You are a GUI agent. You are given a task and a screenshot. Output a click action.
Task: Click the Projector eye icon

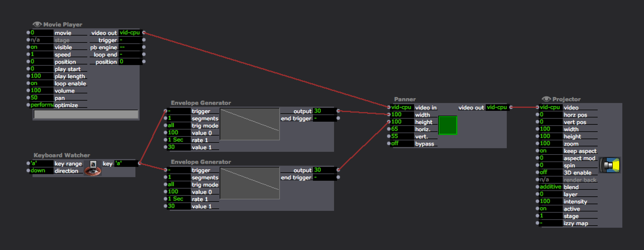[546, 99]
